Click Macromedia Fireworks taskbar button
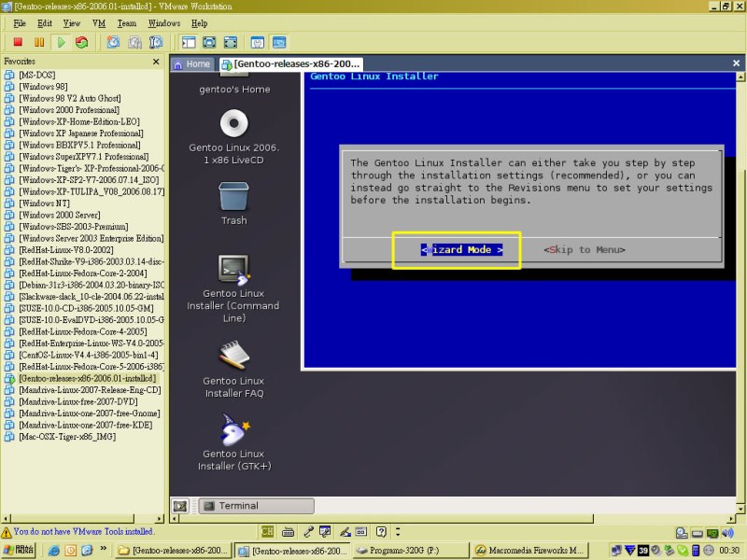747x560 pixels. (529, 551)
